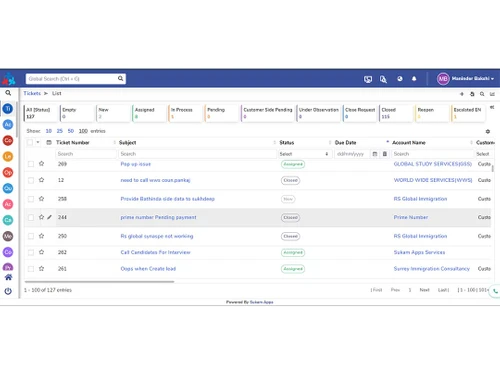500x375 pixels.
Task: Select the Customer Side Pending tab
Action: pos(267,113)
